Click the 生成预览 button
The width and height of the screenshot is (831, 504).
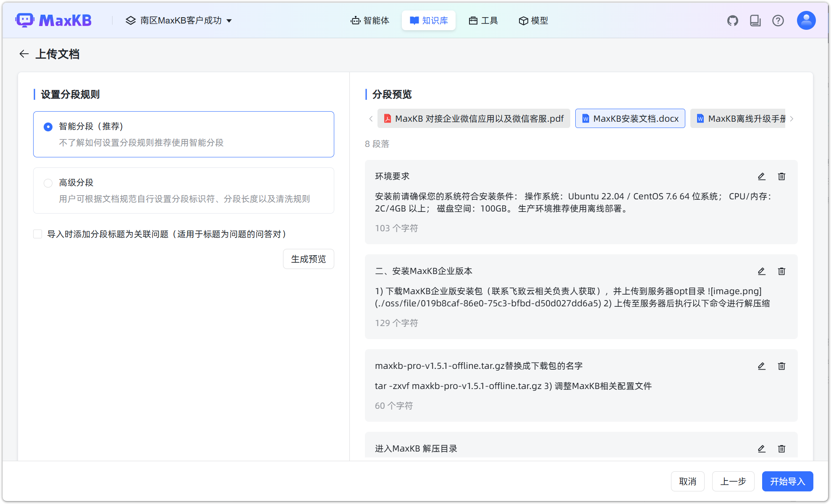(308, 259)
